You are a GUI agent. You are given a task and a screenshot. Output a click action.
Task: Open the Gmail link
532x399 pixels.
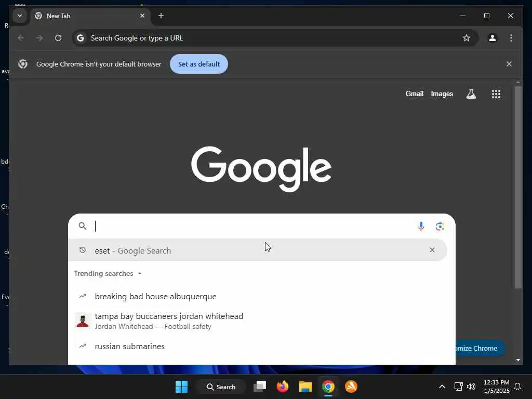coord(414,94)
